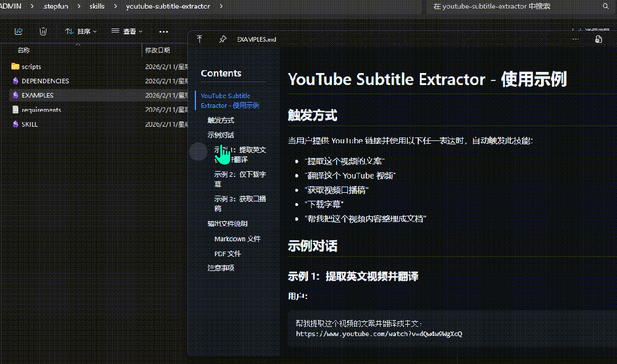Click the share icon in Explorer toolbar
Viewport: 617px width, 364px height.
18,31
